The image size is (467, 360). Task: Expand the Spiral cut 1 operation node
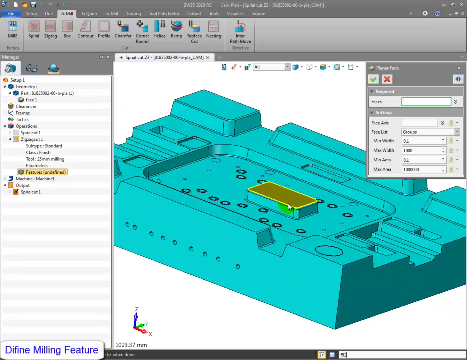click(x=10, y=133)
